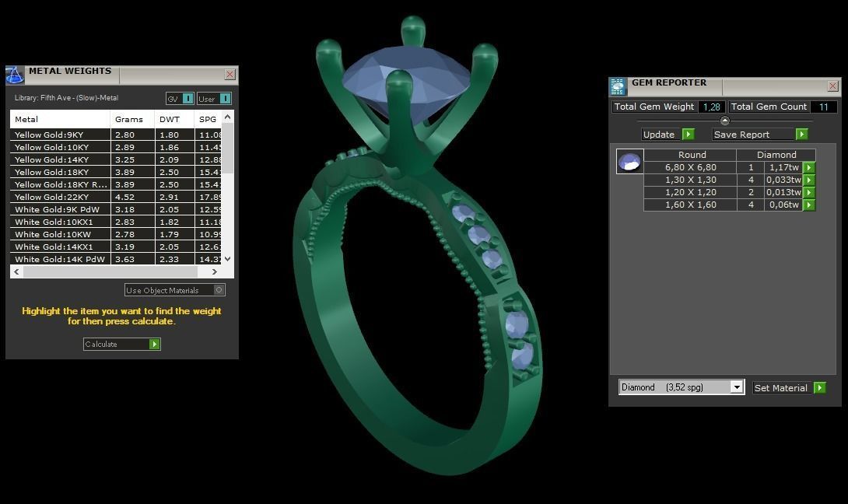Screen dimensions: 848x504
Task: Select the White Gold:14KX1 row
Action: (116, 247)
